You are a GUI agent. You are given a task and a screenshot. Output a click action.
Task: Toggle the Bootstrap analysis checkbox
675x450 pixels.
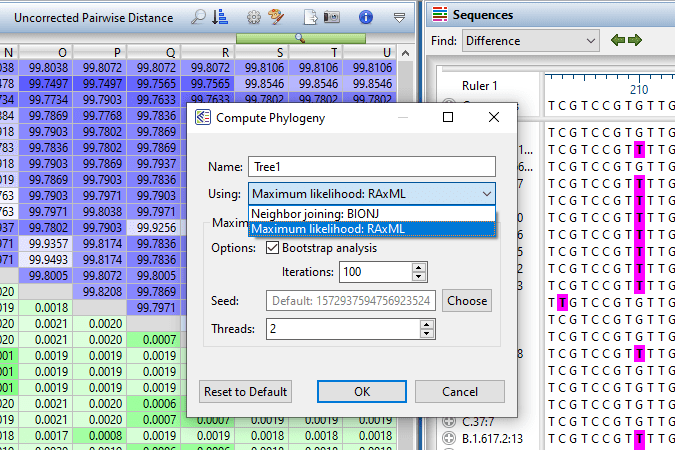tap(272, 248)
